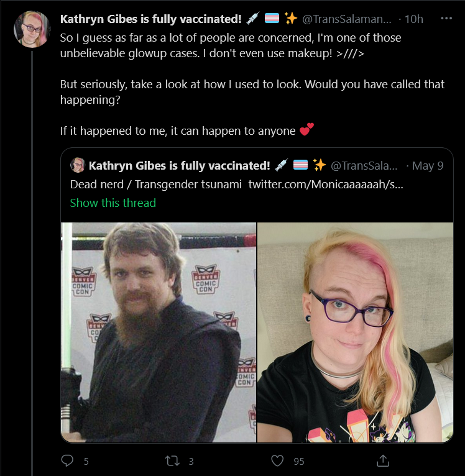This screenshot has width=465, height=476.
Task: Click the quoted tweet's Kathryn Gibes name
Action: [x=179, y=166]
